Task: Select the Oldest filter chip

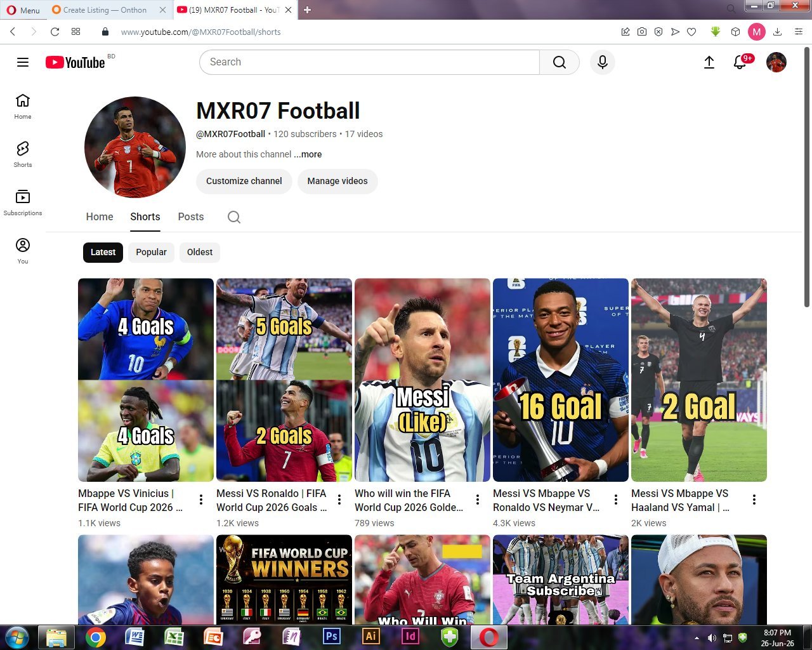Action: pyautogui.click(x=200, y=252)
